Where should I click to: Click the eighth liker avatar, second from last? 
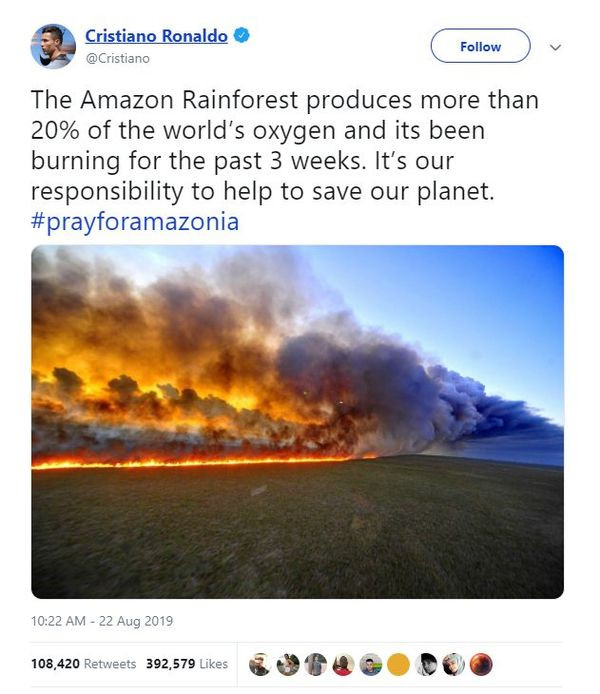pyautogui.click(x=455, y=664)
